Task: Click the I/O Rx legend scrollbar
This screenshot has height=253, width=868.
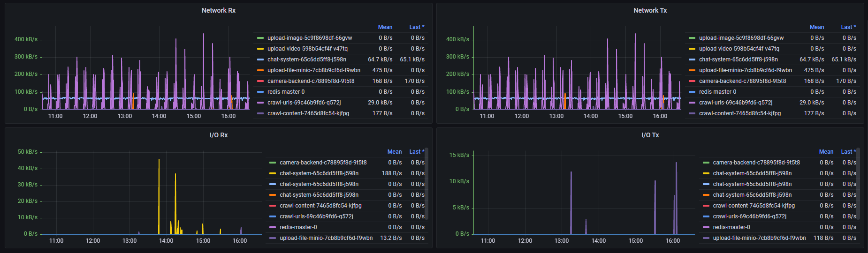Action: (426, 187)
